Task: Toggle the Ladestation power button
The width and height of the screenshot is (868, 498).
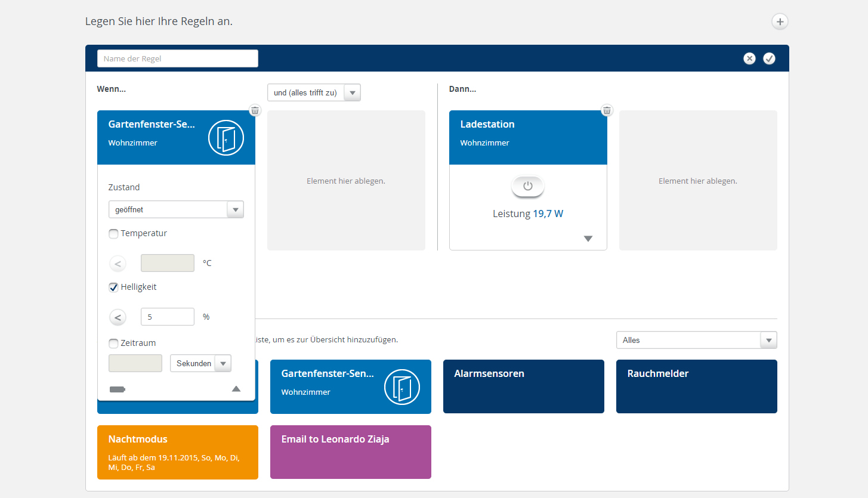Action: [528, 186]
